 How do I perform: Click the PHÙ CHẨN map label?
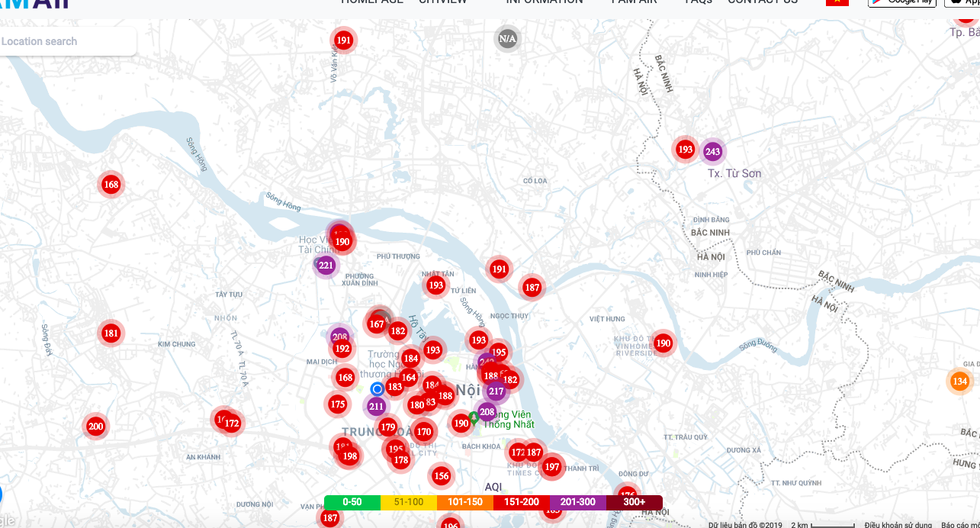tap(763, 253)
